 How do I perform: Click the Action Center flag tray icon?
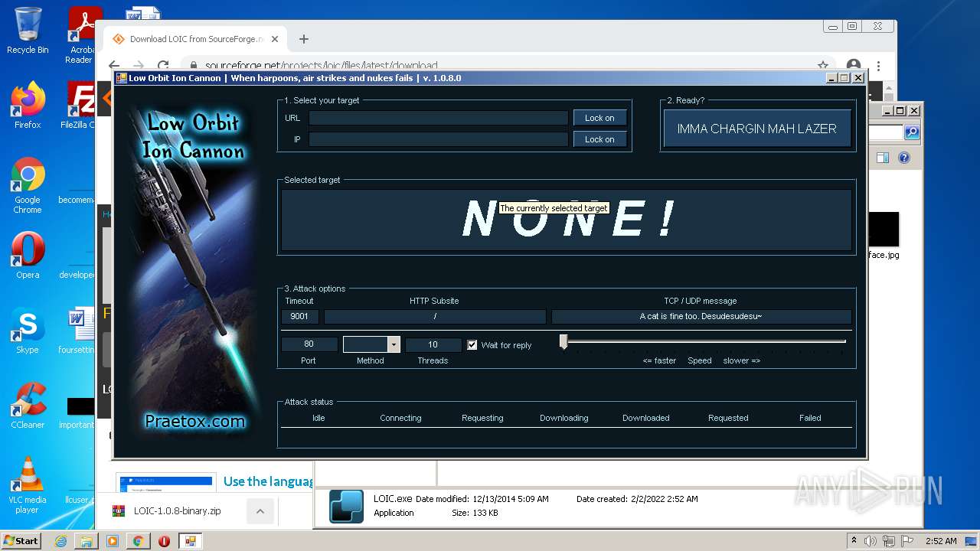point(908,541)
